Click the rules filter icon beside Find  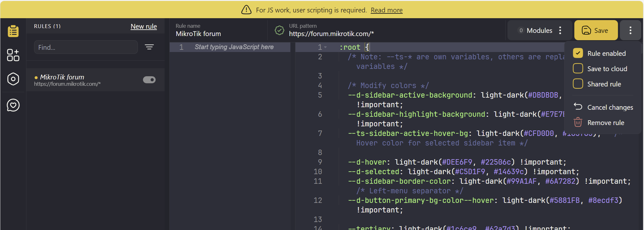tap(149, 47)
